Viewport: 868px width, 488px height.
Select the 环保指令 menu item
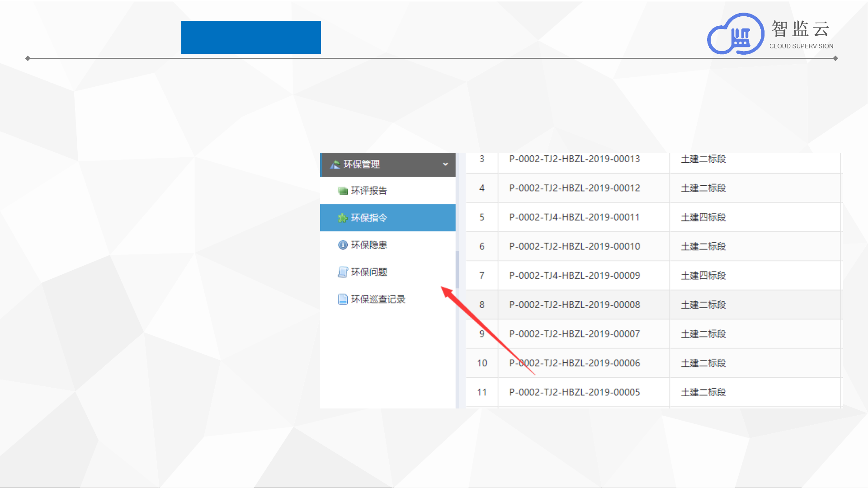(x=369, y=218)
